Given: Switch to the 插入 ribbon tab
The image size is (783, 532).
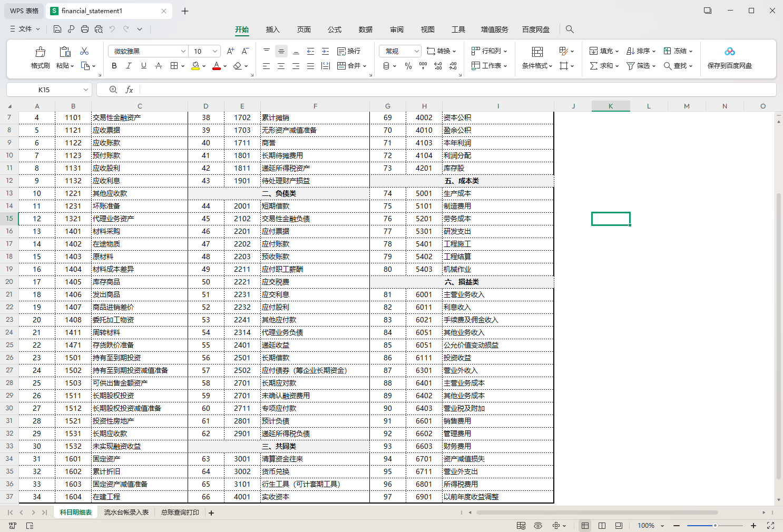Looking at the screenshot, I should [x=272, y=29].
